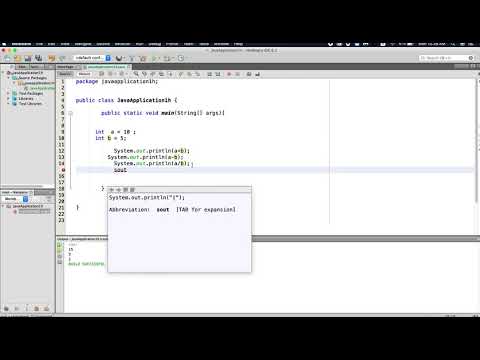Open the default config dropdown
480x360 pixels.
(92, 58)
